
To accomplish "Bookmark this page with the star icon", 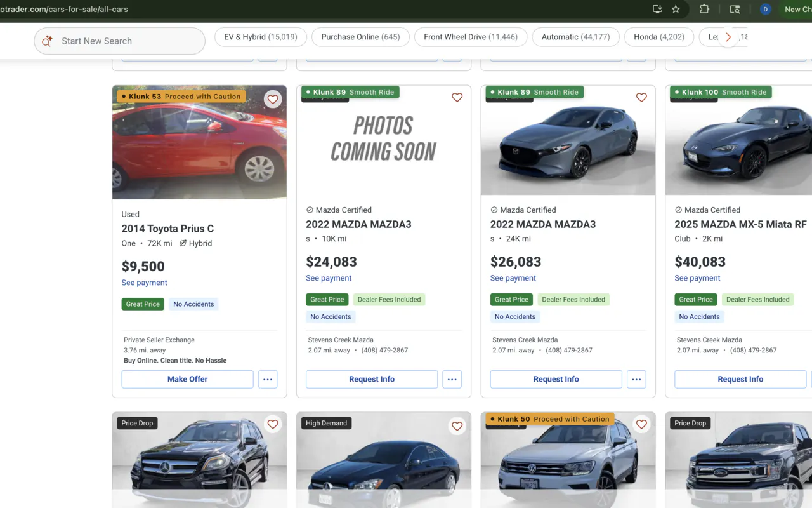I will click(x=676, y=9).
